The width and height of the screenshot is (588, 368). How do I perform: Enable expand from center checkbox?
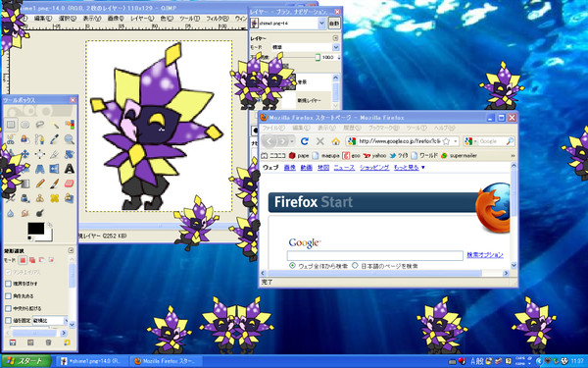pos(8,309)
